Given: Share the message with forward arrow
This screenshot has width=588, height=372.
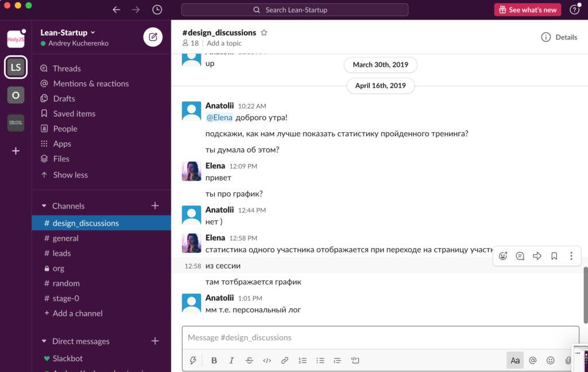Looking at the screenshot, I should 537,256.
